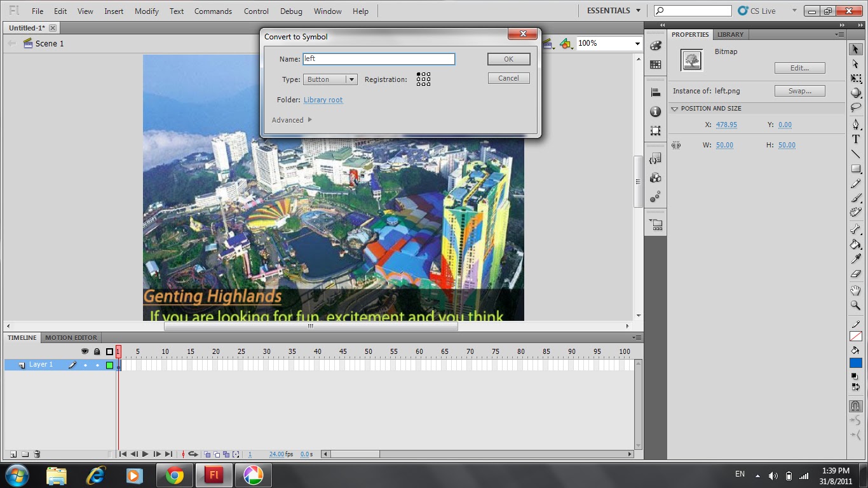Collapse the Position and Size section
Viewport: 868px width, 488px height.
(x=675, y=109)
